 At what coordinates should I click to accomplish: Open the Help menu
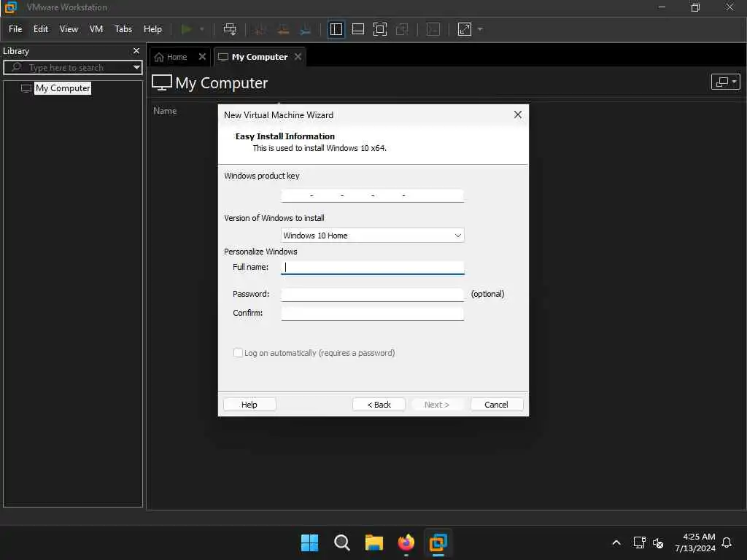(x=152, y=29)
